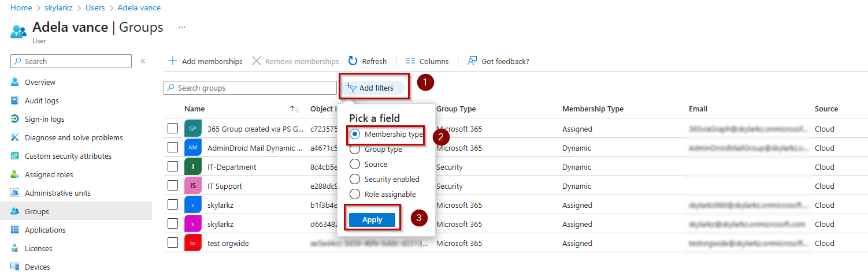Open Audit logs in the sidebar
868x280 pixels.
pos(42,100)
